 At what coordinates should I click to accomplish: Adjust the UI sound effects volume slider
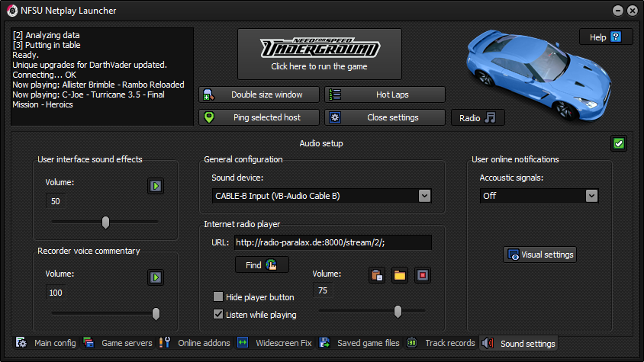click(105, 222)
